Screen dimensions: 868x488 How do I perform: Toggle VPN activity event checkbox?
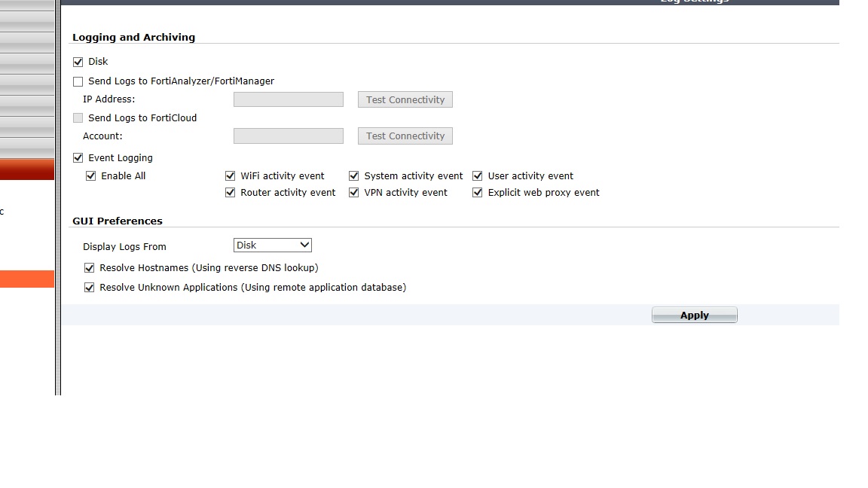353,193
